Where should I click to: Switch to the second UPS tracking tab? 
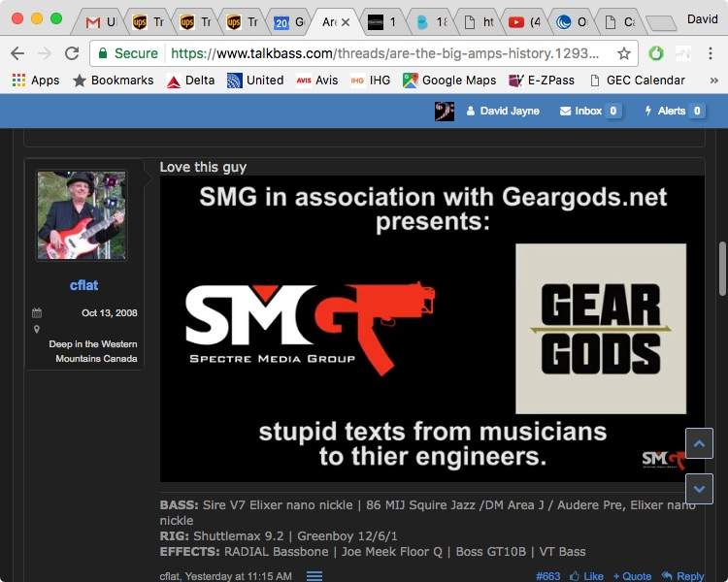pyautogui.click(x=195, y=21)
